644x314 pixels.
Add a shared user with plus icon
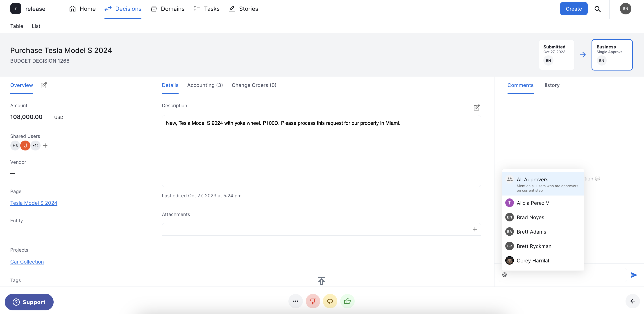pyautogui.click(x=45, y=146)
